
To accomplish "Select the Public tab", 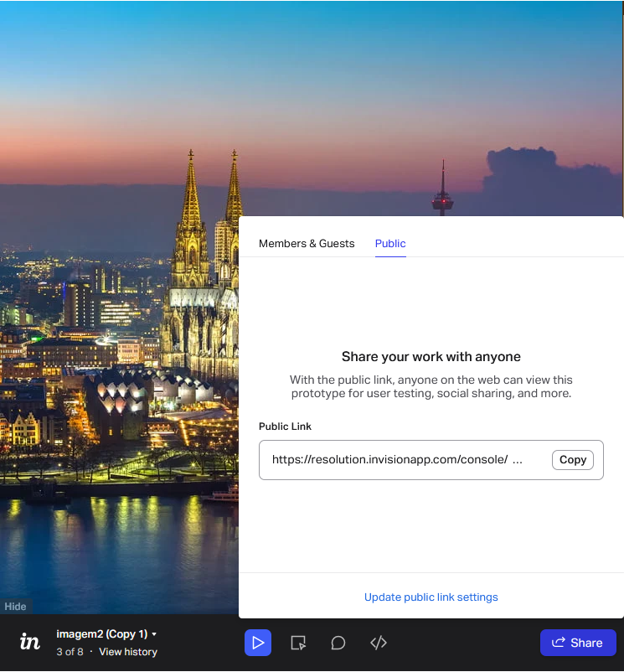I will click(390, 244).
